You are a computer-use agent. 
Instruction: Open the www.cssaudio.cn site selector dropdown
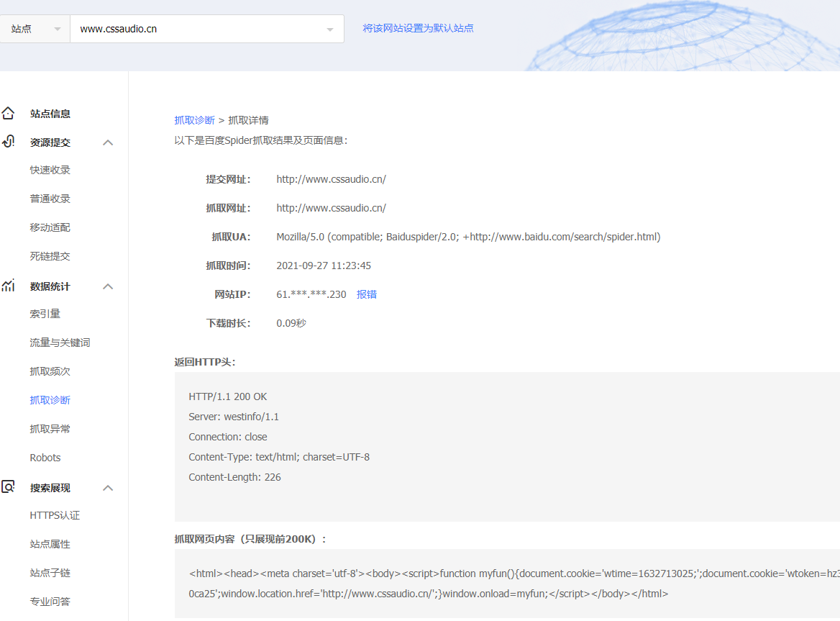pos(206,29)
